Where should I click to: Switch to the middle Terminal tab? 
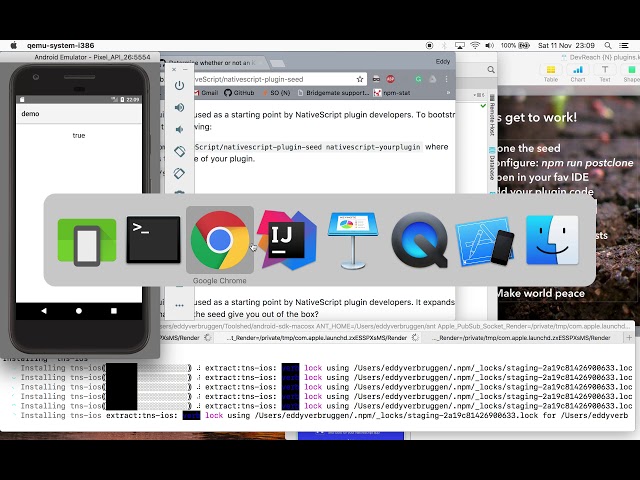pos(316,338)
